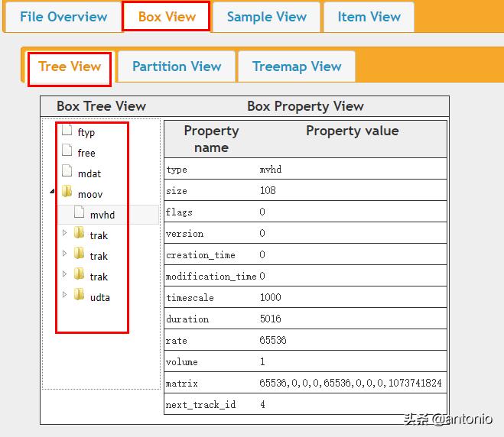Select the free box in tree
Image resolution: width=504 pixels, height=437 pixels.
(x=86, y=153)
